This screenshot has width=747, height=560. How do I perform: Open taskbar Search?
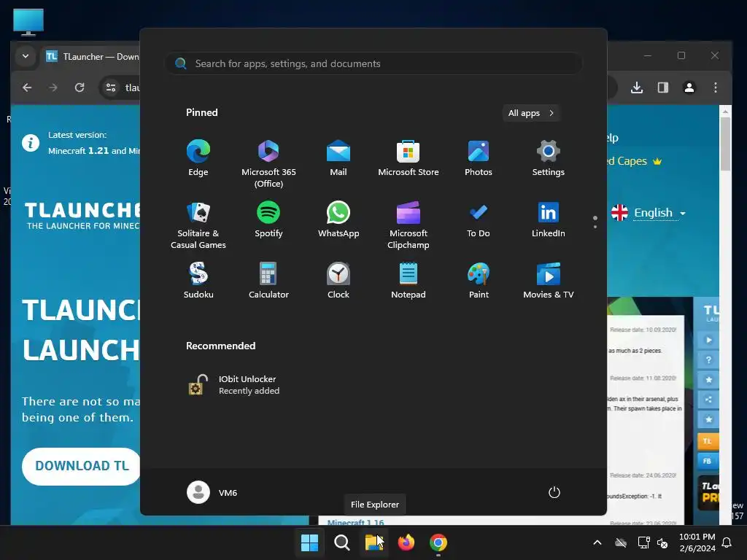click(341, 542)
